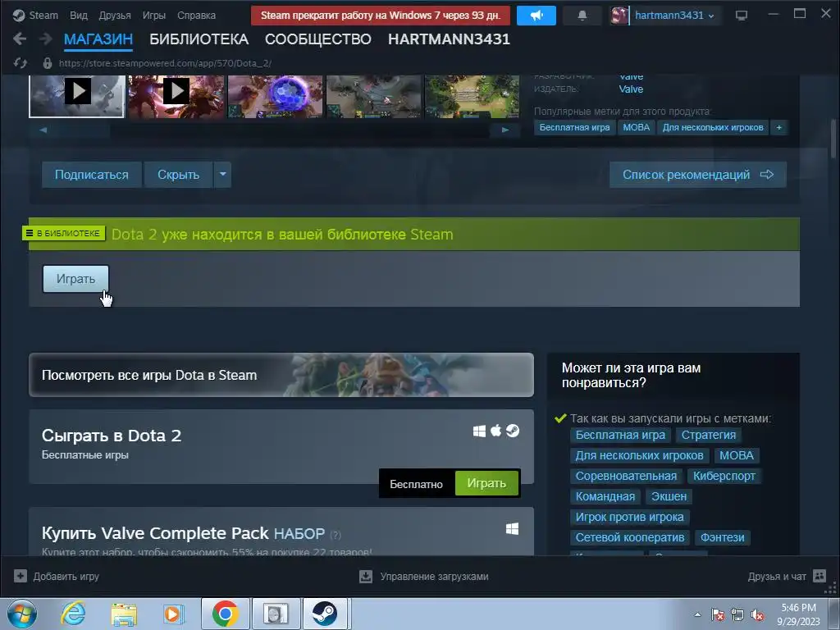Play the first video thumbnail
This screenshot has width=840, height=630.
pyautogui.click(x=77, y=92)
